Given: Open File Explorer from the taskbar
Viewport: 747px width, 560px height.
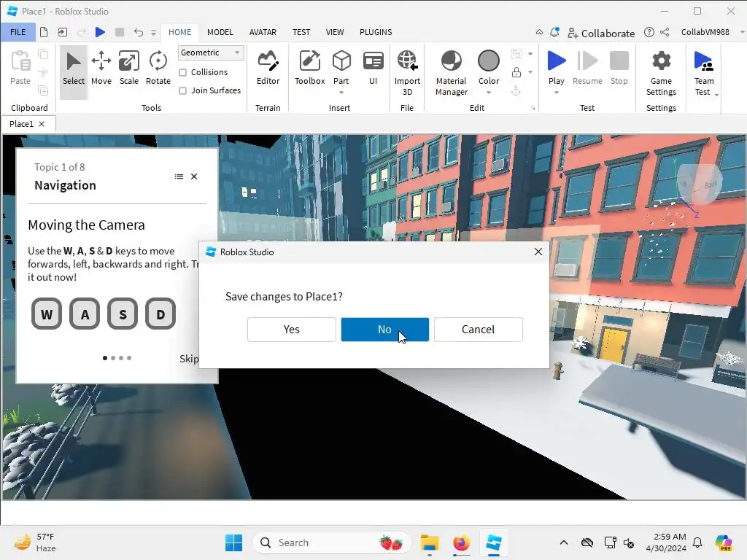Looking at the screenshot, I should (x=429, y=542).
